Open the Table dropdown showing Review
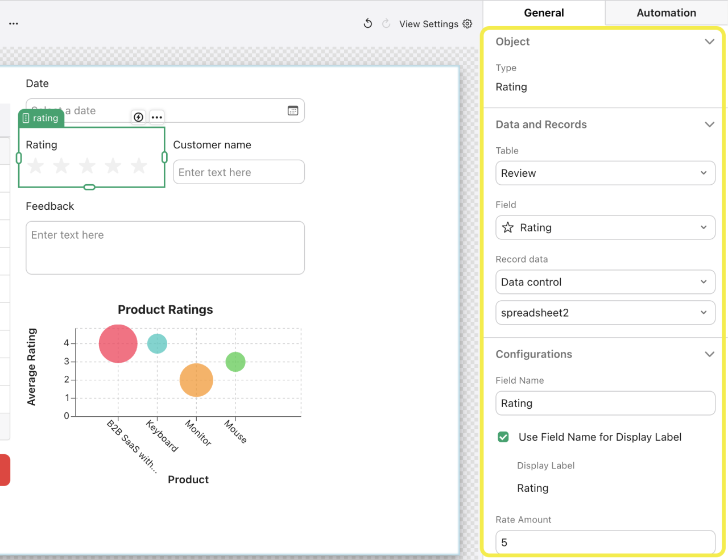This screenshot has width=728, height=560. (x=605, y=173)
